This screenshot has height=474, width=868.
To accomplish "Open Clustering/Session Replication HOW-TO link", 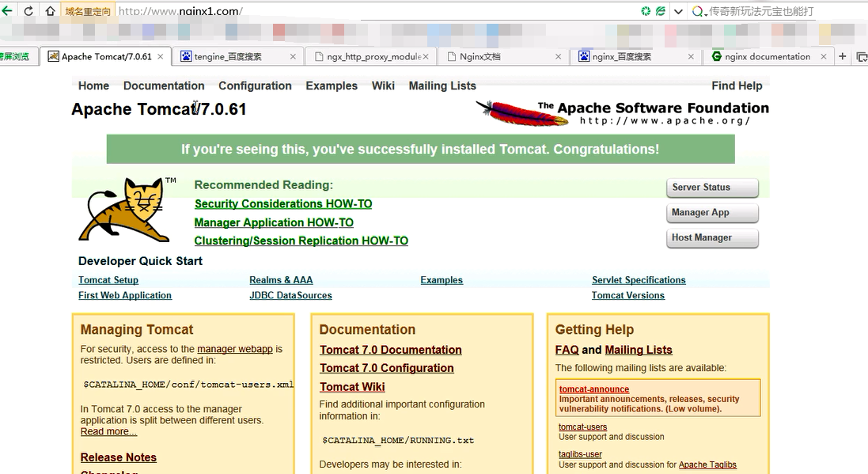I will pyautogui.click(x=301, y=241).
